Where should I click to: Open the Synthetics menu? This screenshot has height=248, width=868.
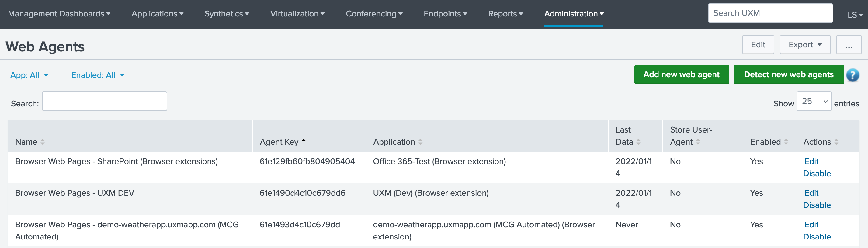pyautogui.click(x=227, y=14)
